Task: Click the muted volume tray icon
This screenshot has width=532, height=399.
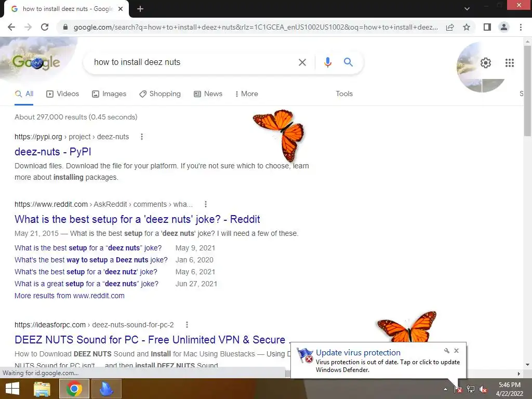Action: pyautogui.click(x=483, y=389)
